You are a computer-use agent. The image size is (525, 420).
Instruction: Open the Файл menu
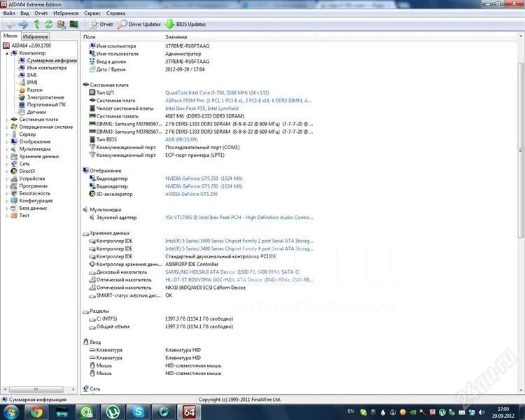coord(8,13)
